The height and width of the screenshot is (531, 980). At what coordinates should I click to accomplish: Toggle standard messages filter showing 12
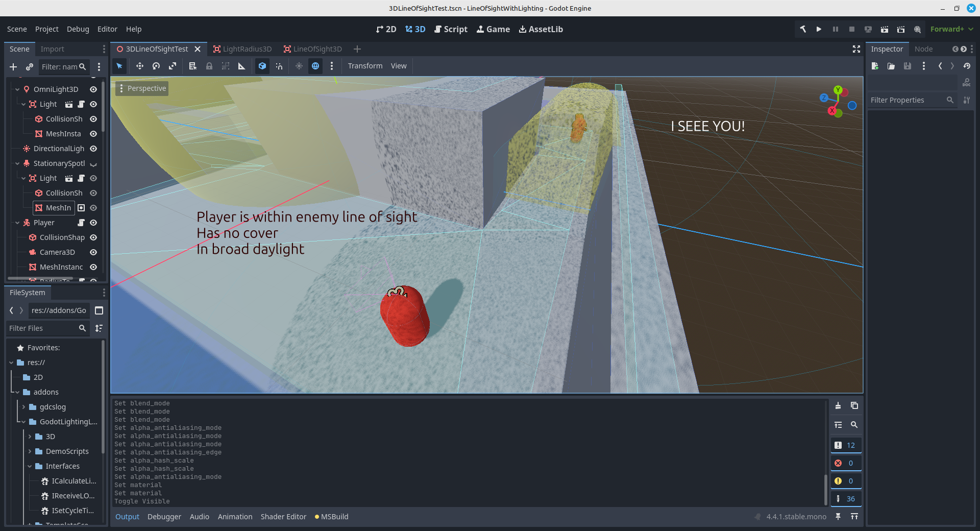(x=846, y=445)
